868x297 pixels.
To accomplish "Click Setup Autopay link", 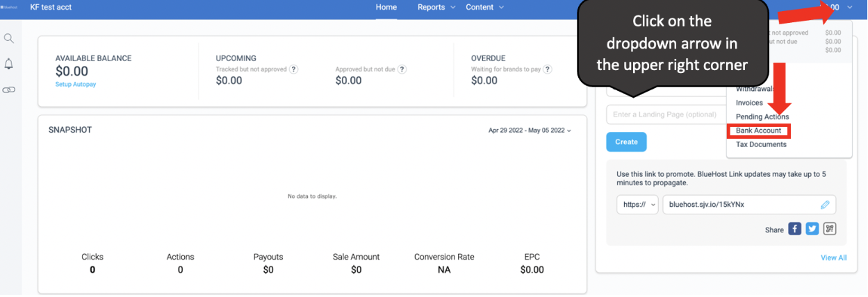I will click(75, 84).
